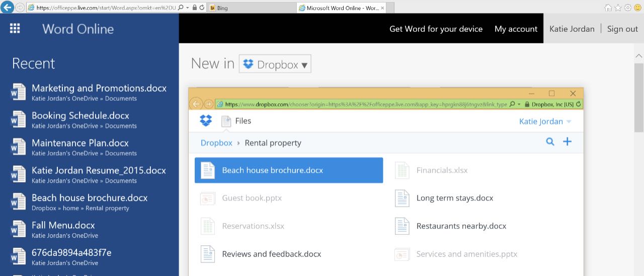Click Word icon beside Fall Menu.docx
644x276 pixels.
coord(18,229)
